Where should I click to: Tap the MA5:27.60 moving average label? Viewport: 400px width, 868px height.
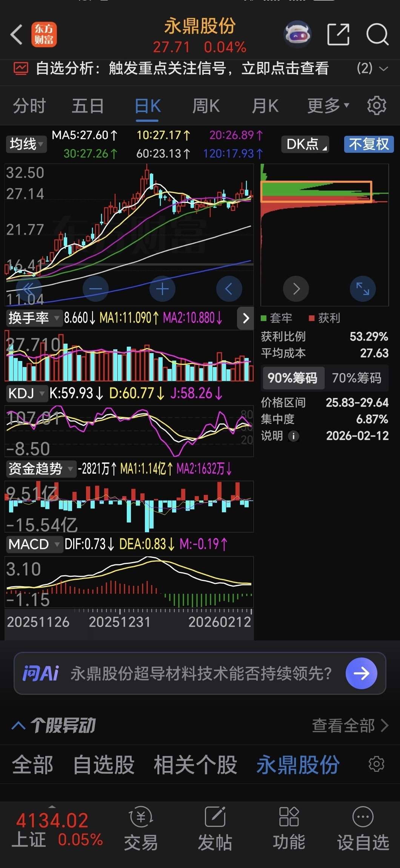coord(85,135)
